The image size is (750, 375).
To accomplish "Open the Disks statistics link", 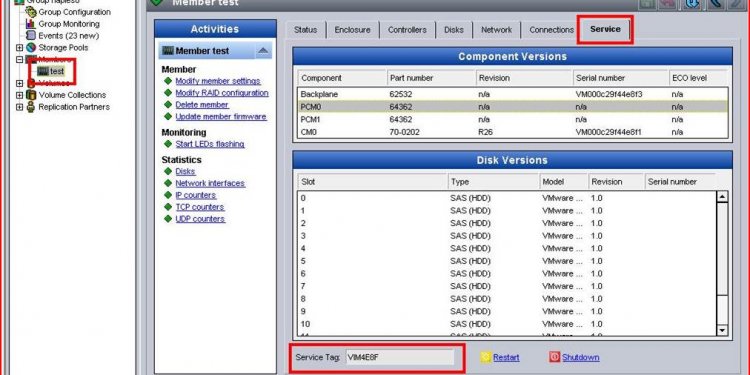I will click(x=185, y=171).
